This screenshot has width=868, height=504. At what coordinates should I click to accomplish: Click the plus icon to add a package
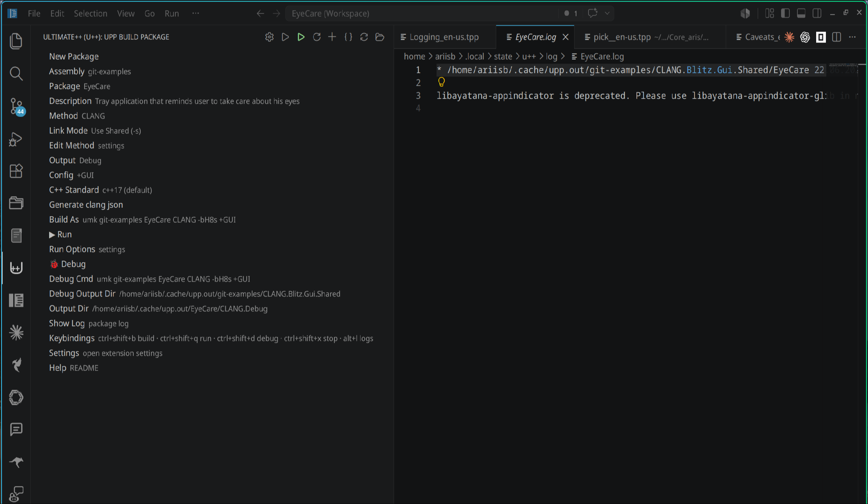click(x=332, y=37)
